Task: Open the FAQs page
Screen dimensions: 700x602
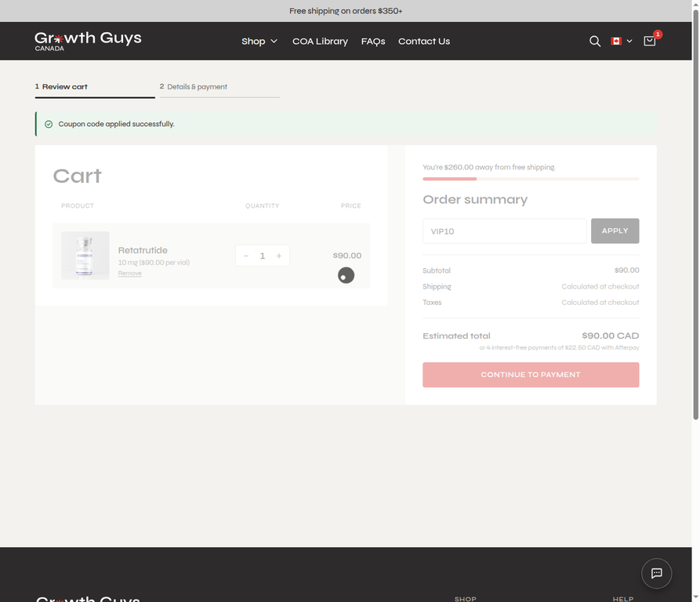Action: (x=373, y=41)
